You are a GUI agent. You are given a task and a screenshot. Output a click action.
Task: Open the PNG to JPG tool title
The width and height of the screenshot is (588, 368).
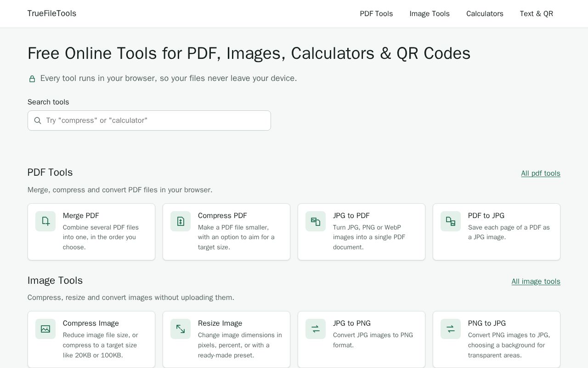tap(487, 323)
